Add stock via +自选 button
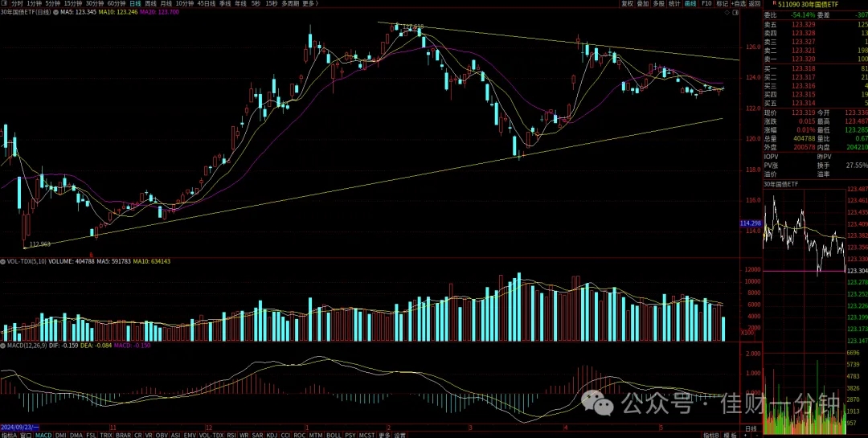The width and height of the screenshot is (868, 438). point(738,3)
